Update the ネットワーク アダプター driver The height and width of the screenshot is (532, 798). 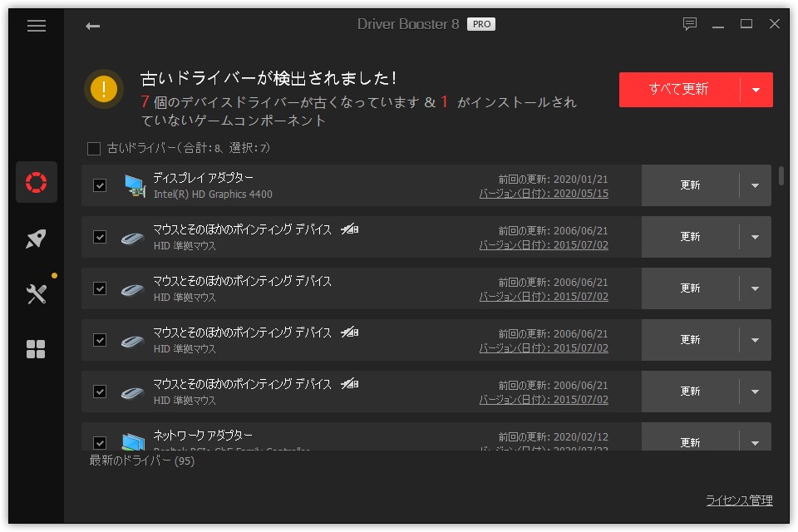pyautogui.click(x=690, y=441)
